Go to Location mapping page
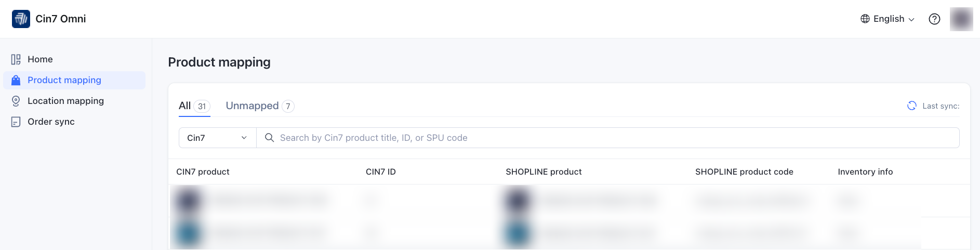The width and height of the screenshot is (980, 250). 65,101
